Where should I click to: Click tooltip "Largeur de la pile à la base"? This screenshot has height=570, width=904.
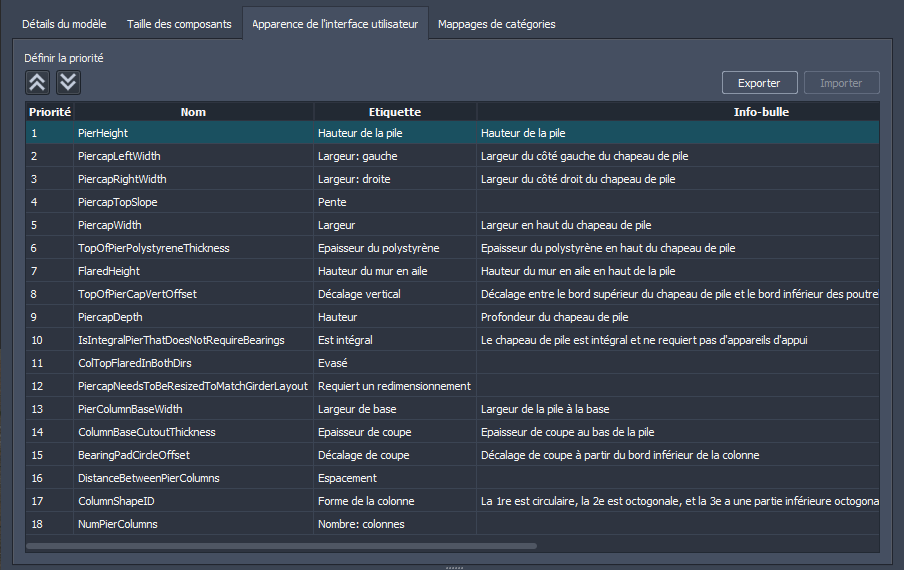tap(678, 409)
